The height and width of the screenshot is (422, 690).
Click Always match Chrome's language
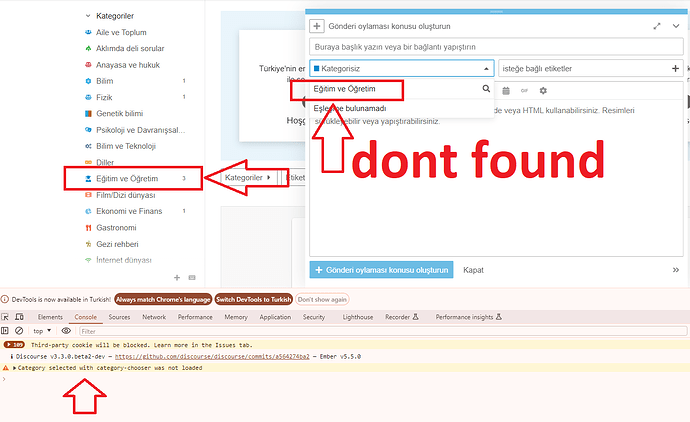click(163, 299)
